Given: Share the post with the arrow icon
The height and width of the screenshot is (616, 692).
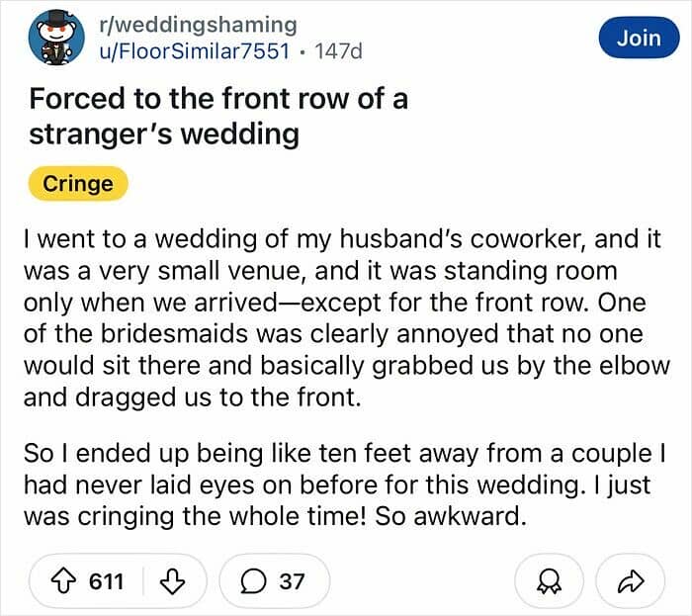Looking at the screenshot, I should 631,581.
